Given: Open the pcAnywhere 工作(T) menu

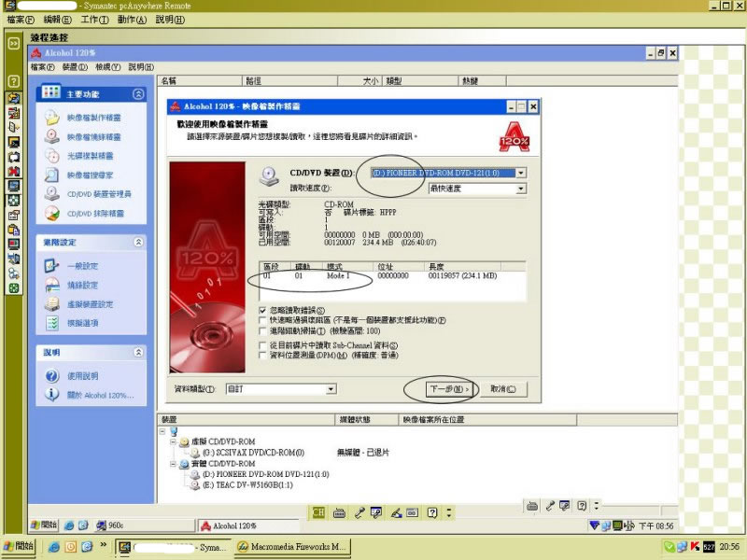Looking at the screenshot, I should (94, 20).
